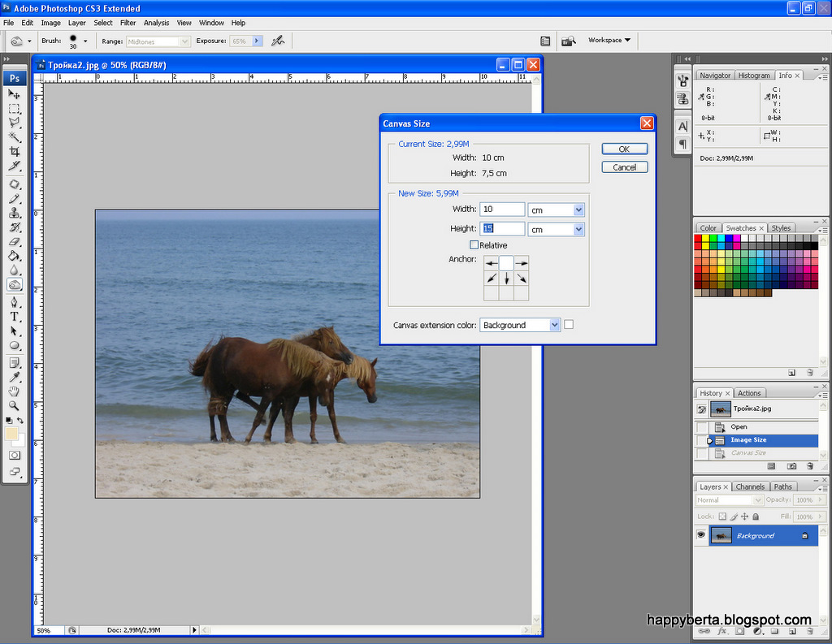The image size is (832, 644).
Task: Select the Zoom tool magnifier
Action: click(15, 404)
